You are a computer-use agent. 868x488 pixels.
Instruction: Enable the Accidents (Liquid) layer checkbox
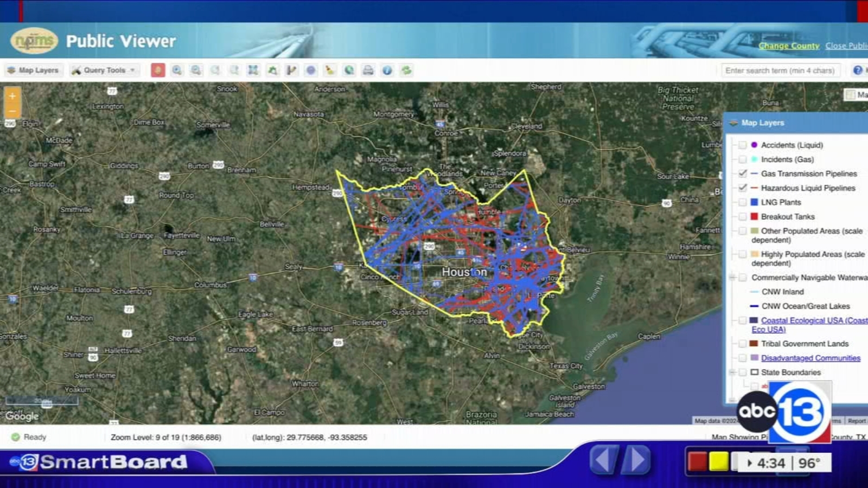click(742, 145)
